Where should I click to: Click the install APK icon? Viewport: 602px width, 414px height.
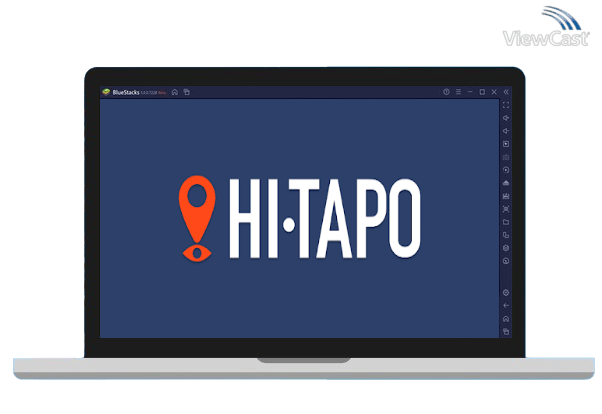click(506, 196)
